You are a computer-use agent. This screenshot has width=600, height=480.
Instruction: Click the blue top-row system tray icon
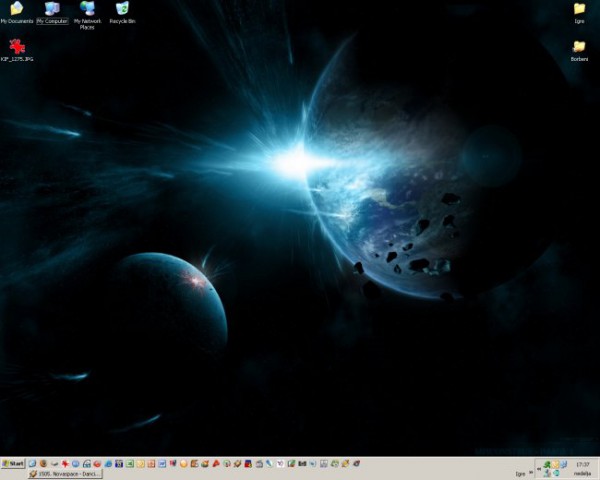[564, 464]
